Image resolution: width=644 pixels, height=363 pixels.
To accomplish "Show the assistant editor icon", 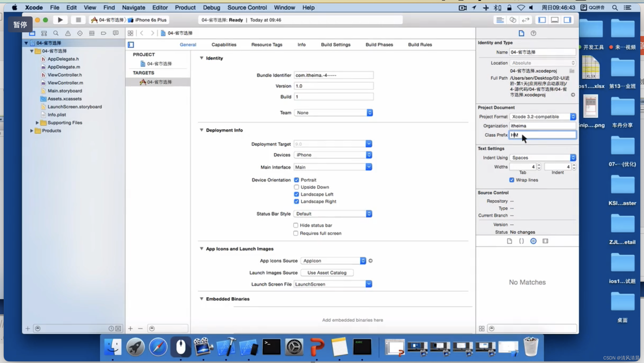I will pos(513,20).
